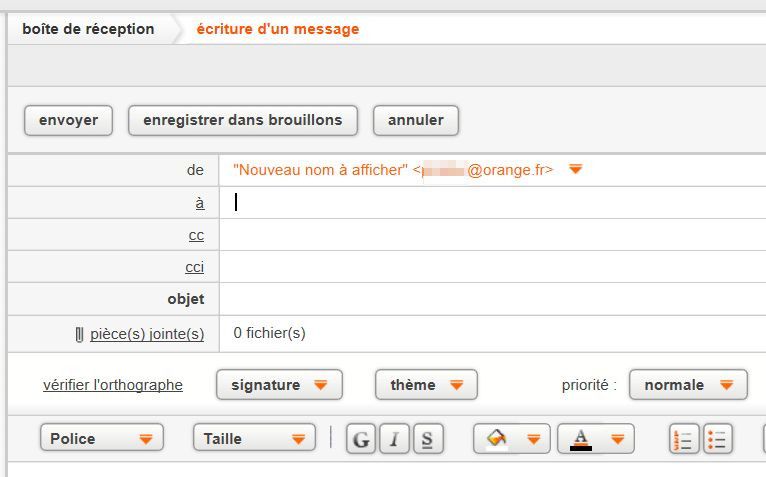This screenshot has width=766, height=477.
Task: Click into the objet subject field
Action: coord(490,299)
